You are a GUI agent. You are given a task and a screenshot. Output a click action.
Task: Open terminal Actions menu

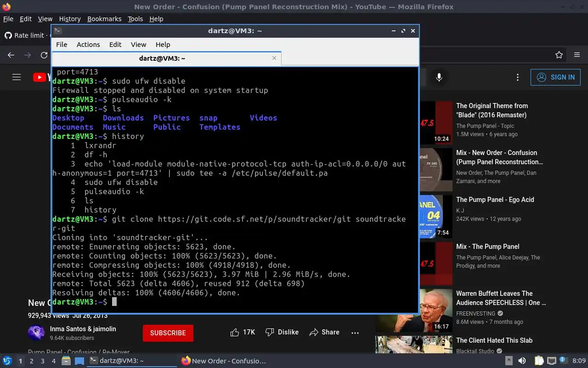(88, 45)
